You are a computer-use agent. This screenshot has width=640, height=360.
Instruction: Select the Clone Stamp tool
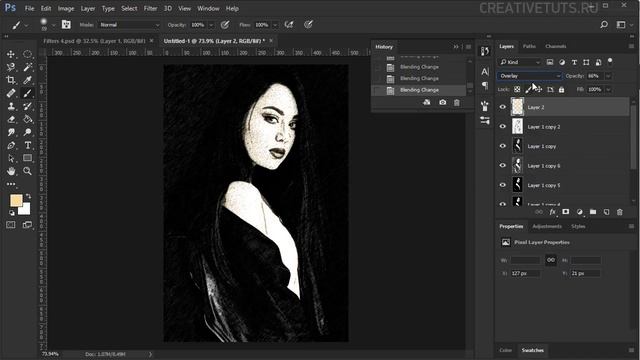click(11, 106)
